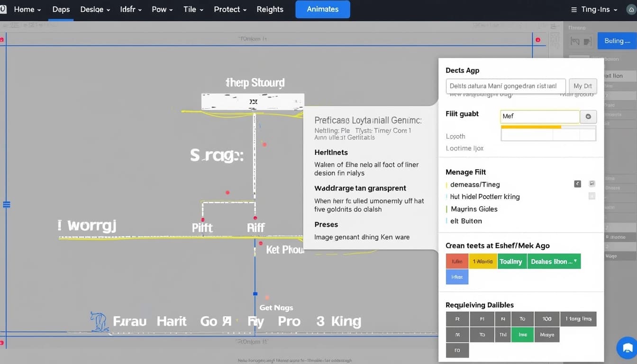Viewport: 637px width, 364px height.
Task: Click the app logo icon at top left
Action: (x=3, y=9)
